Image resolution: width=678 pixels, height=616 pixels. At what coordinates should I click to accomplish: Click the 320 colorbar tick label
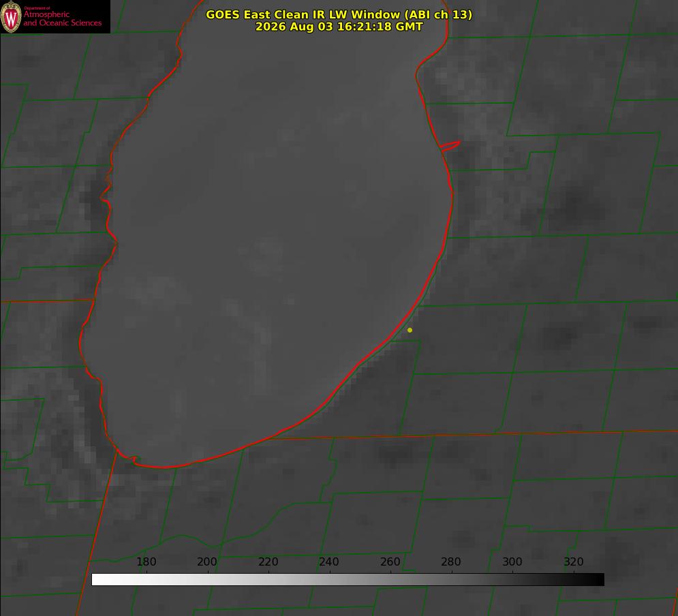[x=574, y=561]
